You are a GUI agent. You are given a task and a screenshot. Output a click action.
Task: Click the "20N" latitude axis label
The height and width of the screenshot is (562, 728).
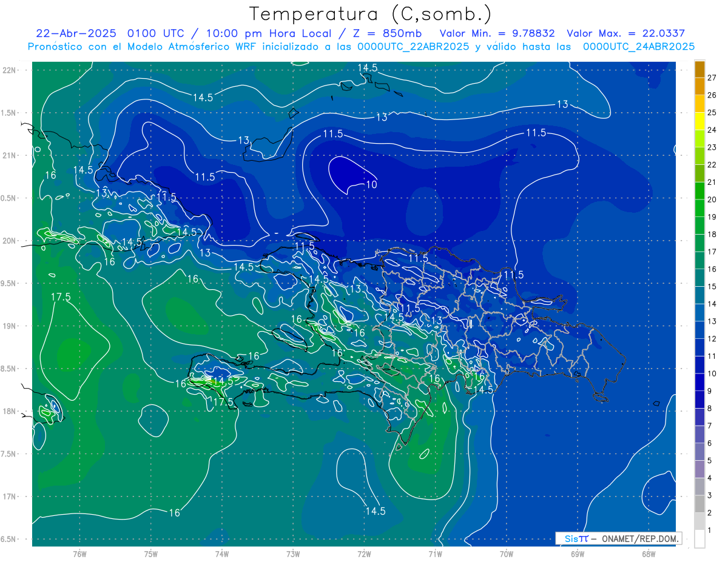(9, 241)
